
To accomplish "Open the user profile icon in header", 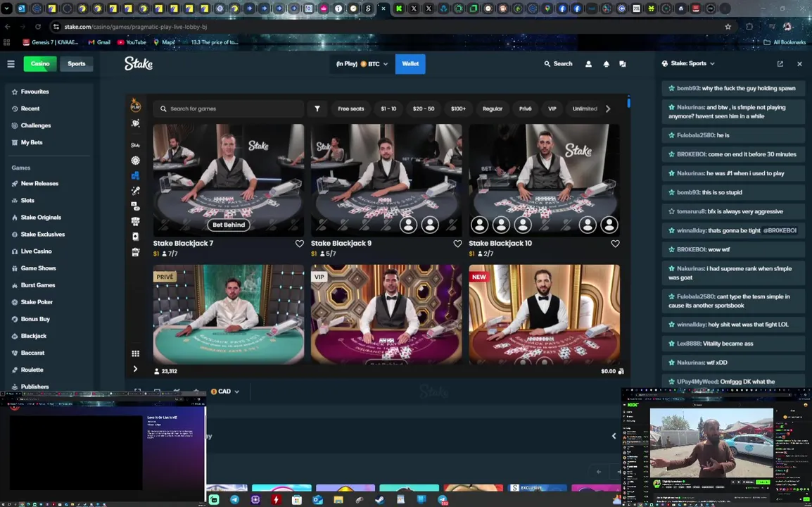I will click(588, 64).
